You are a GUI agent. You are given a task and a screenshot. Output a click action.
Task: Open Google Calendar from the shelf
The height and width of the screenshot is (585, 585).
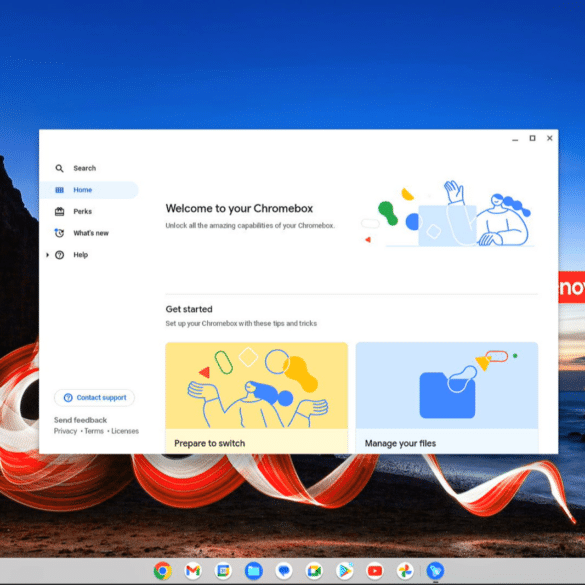(x=223, y=571)
